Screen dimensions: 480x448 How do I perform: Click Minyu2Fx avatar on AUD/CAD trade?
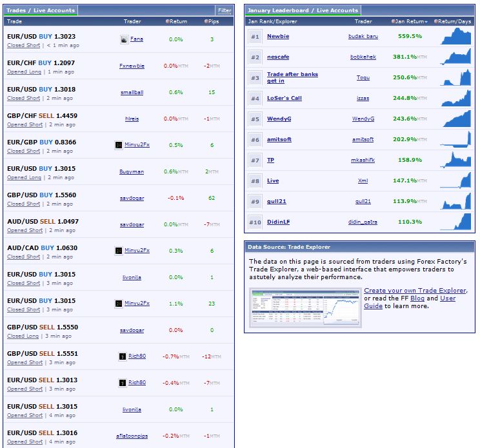(x=118, y=251)
